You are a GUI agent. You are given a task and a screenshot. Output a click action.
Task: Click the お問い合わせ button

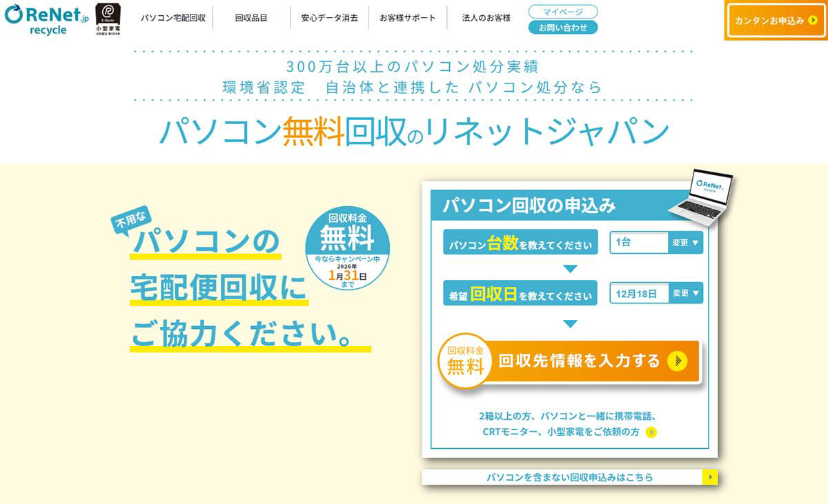click(x=563, y=28)
